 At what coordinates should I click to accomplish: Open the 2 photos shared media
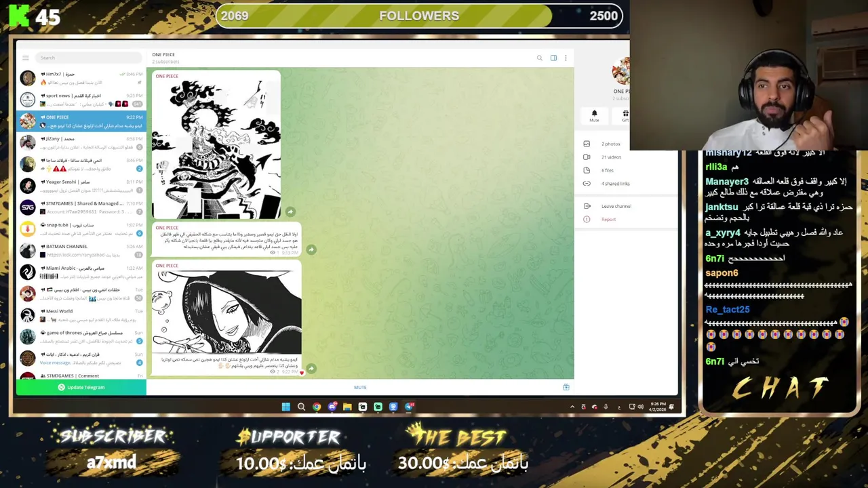pyautogui.click(x=611, y=144)
